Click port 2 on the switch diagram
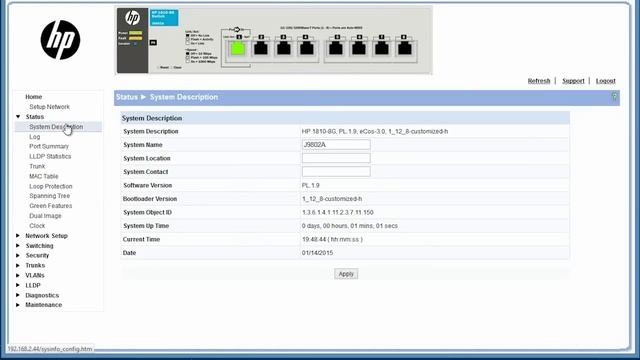This screenshot has height=360, width=640. [x=261, y=49]
